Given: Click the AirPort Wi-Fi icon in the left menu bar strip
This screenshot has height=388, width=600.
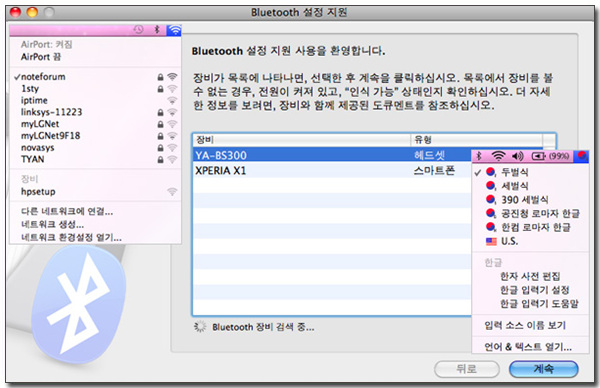Looking at the screenshot, I should click(174, 30).
